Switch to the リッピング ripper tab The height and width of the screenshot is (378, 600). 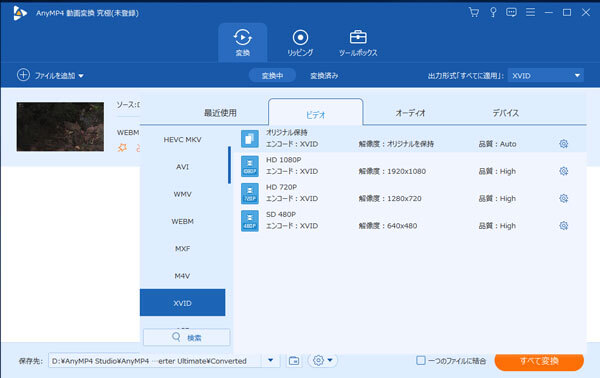pos(300,42)
